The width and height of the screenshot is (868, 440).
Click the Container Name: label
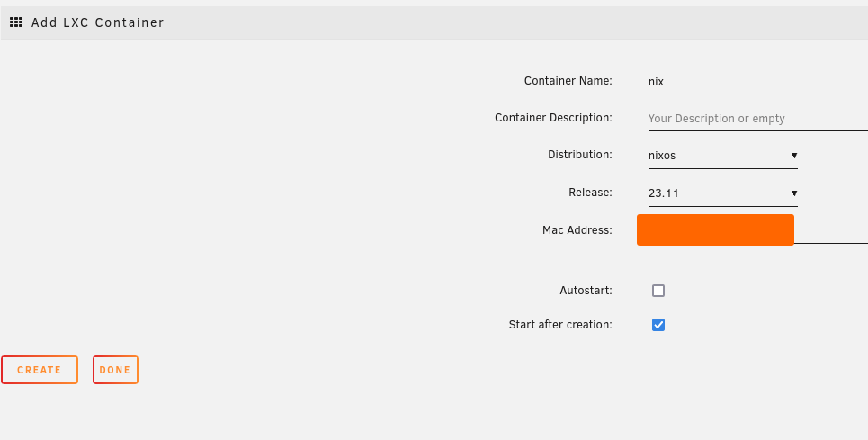[568, 81]
